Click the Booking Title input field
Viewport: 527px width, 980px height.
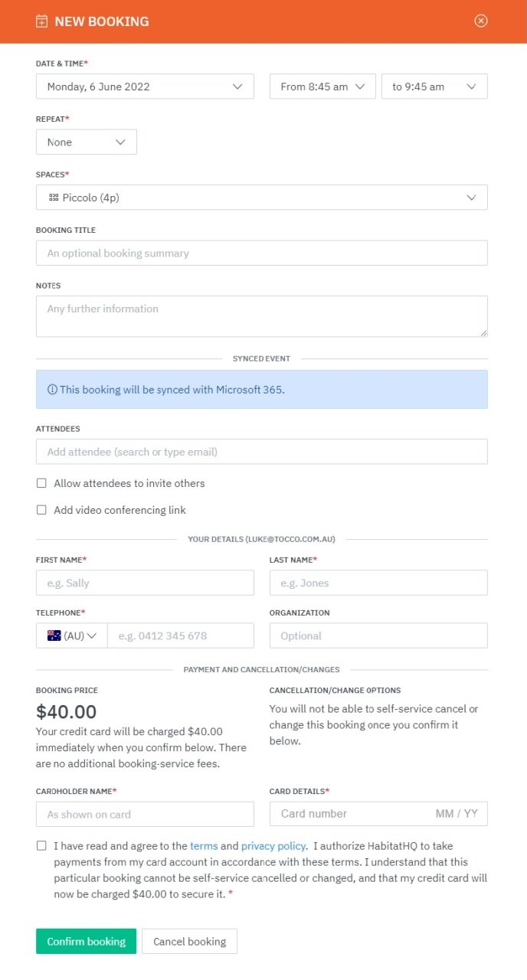pos(261,253)
